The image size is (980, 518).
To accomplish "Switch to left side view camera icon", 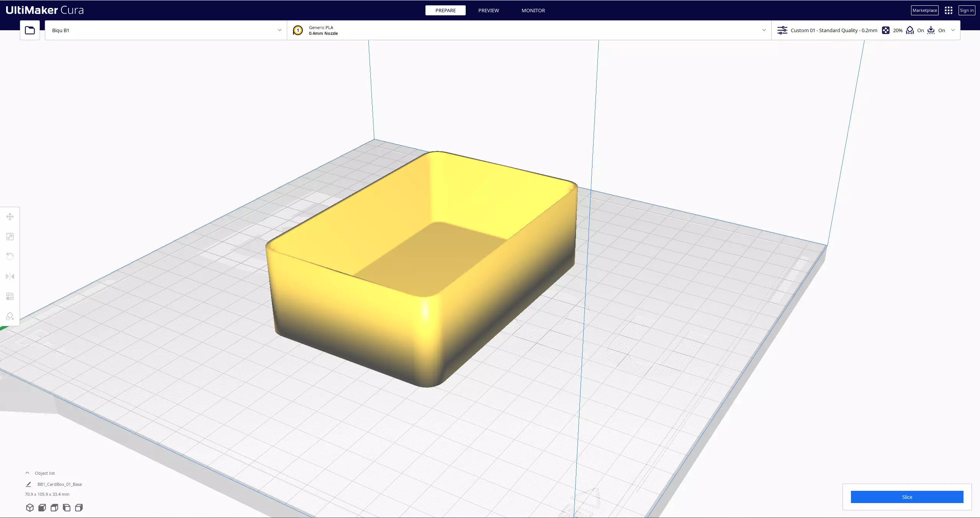I will (67, 508).
